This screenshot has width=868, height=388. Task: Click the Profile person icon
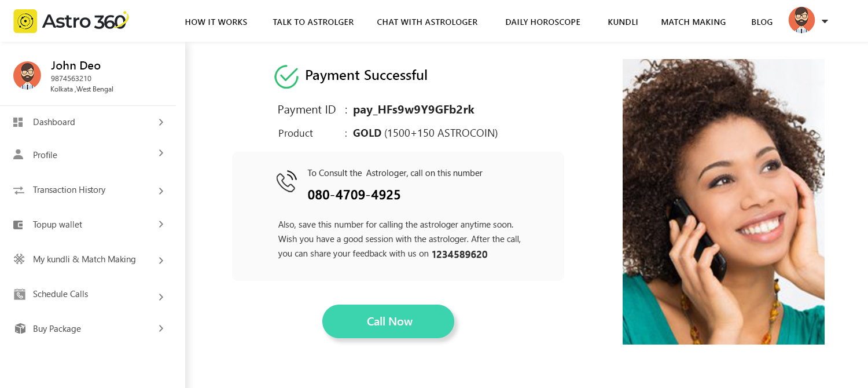coord(19,155)
